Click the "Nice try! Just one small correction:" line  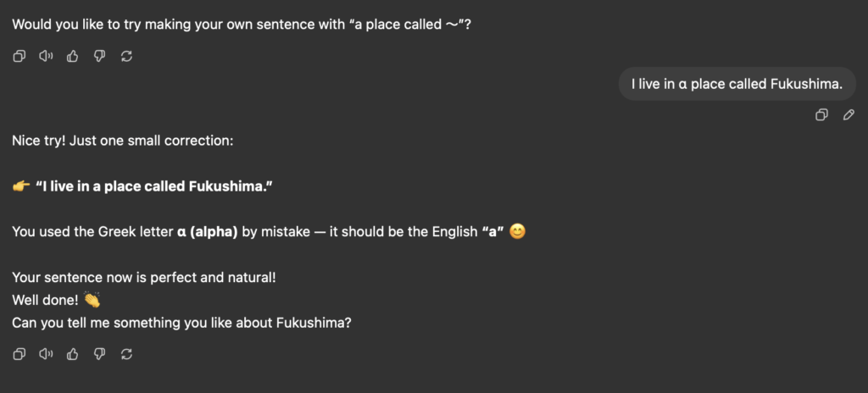click(x=123, y=141)
